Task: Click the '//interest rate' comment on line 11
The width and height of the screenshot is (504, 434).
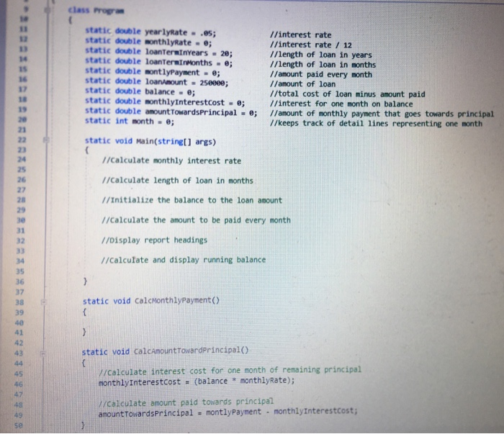Action: click(x=300, y=35)
